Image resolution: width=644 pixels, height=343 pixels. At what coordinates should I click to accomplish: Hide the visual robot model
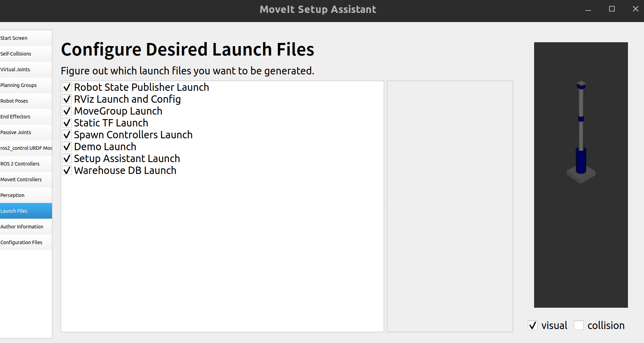click(532, 326)
